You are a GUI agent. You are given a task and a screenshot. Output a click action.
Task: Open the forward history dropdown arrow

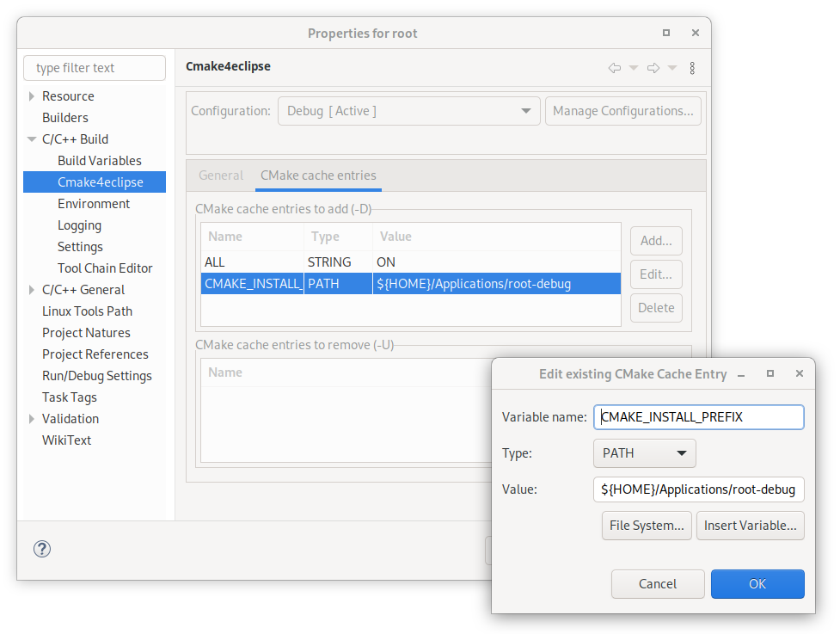[672, 68]
